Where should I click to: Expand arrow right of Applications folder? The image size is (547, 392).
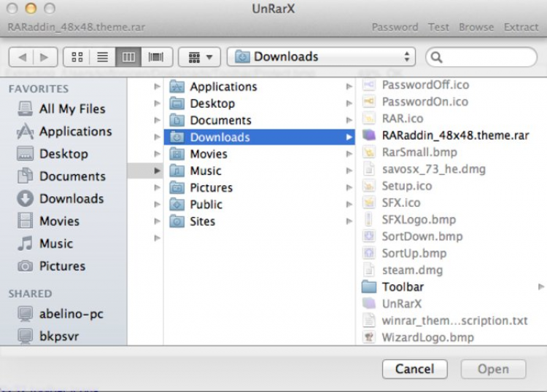[349, 87]
